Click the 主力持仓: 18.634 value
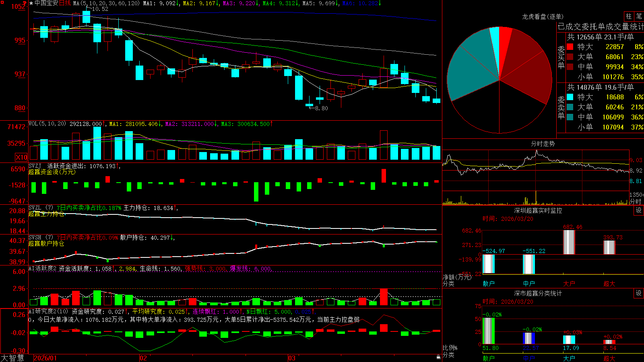The height and width of the screenshot is (362, 644). coord(148,208)
